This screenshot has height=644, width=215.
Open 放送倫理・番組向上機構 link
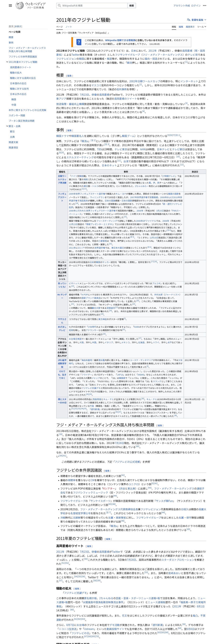[x=70, y=104]
